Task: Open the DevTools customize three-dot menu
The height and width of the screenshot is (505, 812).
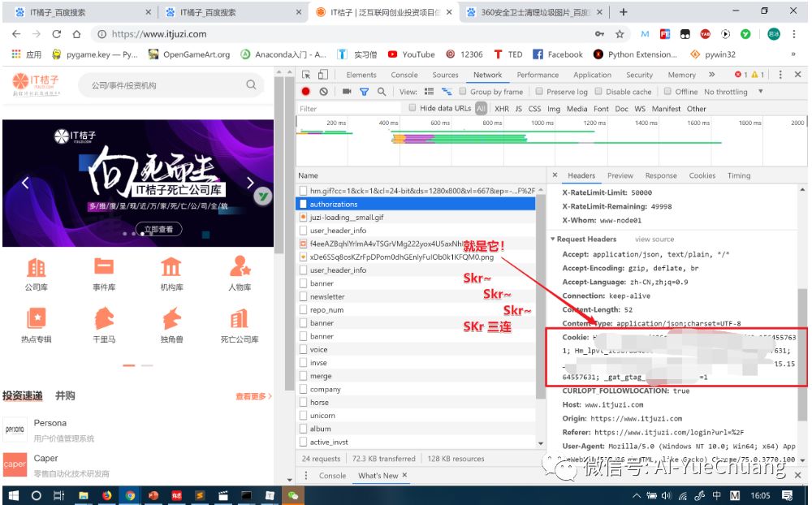Action: pos(780,75)
